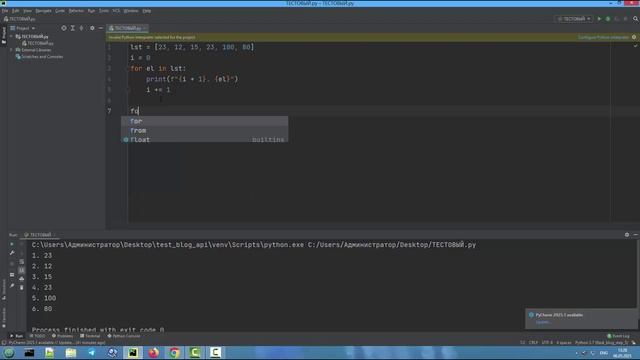Screen dimensions: 640x360
Task: Choose 'for' completion suggestion
Action: pos(204,121)
